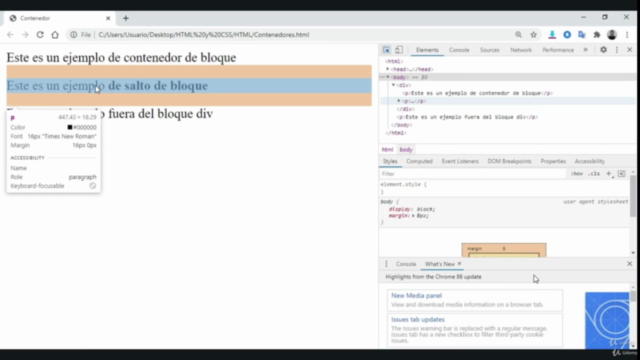Select the html breadcrumb

pos(387,150)
